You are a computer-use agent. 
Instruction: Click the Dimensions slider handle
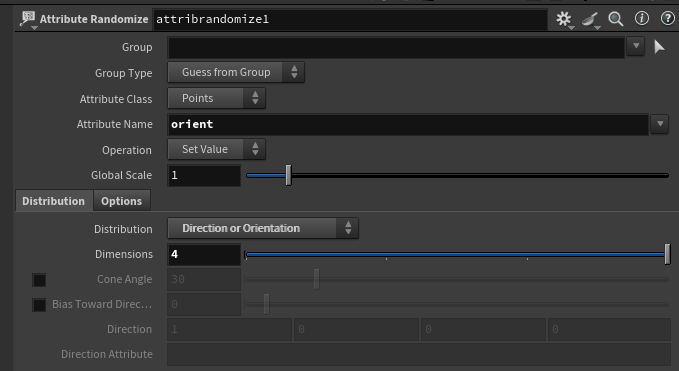click(x=667, y=254)
